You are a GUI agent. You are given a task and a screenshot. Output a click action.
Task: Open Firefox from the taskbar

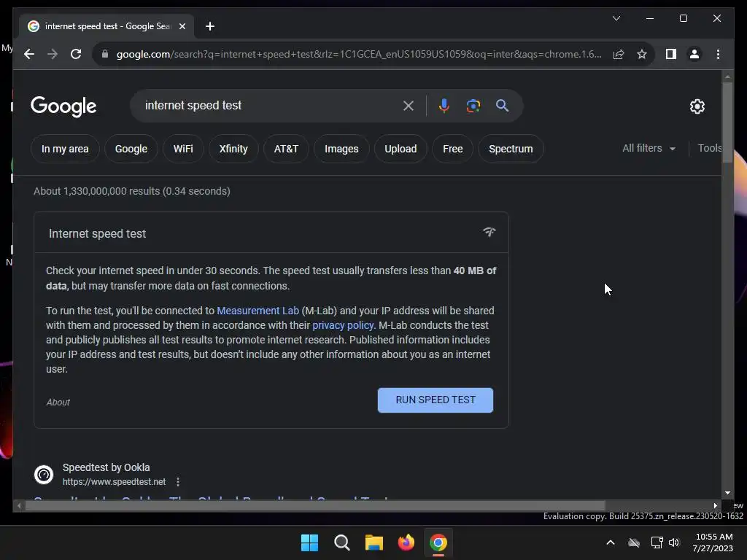pyautogui.click(x=406, y=542)
